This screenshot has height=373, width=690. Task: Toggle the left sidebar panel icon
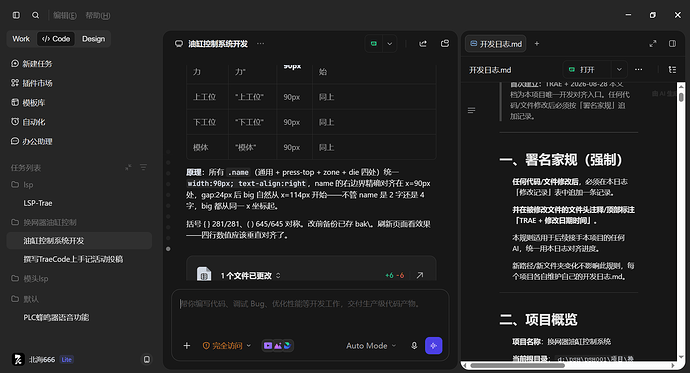16,15
